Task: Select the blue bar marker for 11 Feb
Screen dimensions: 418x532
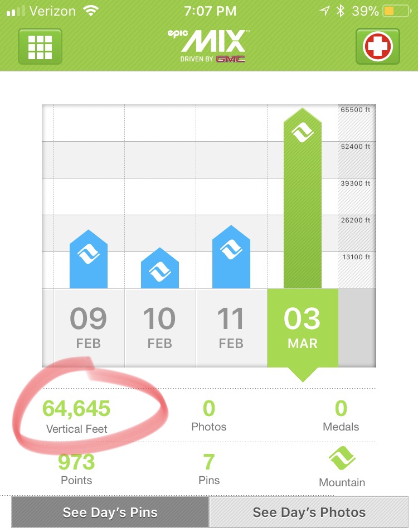Action: (x=231, y=257)
